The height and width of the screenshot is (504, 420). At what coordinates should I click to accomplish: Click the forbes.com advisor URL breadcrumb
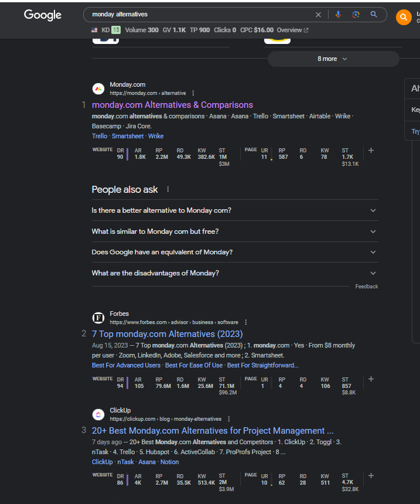tap(174, 322)
